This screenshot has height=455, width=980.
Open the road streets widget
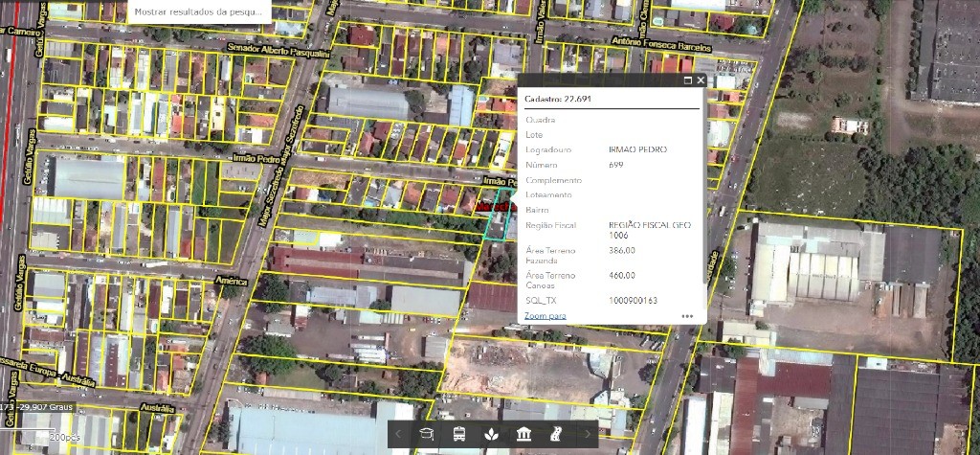pos(555,435)
